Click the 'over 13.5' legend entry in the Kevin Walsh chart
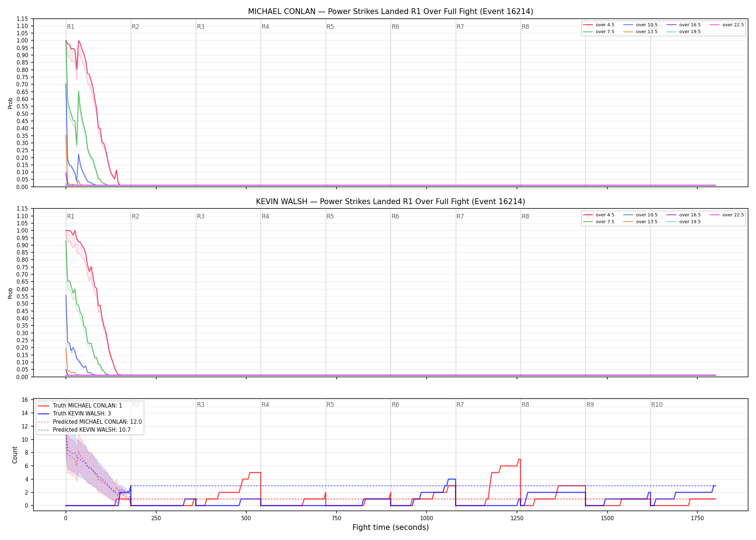Image resolution: width=756 pixels, height=540 pixels. pyautogui.click(x=640, y=222)
